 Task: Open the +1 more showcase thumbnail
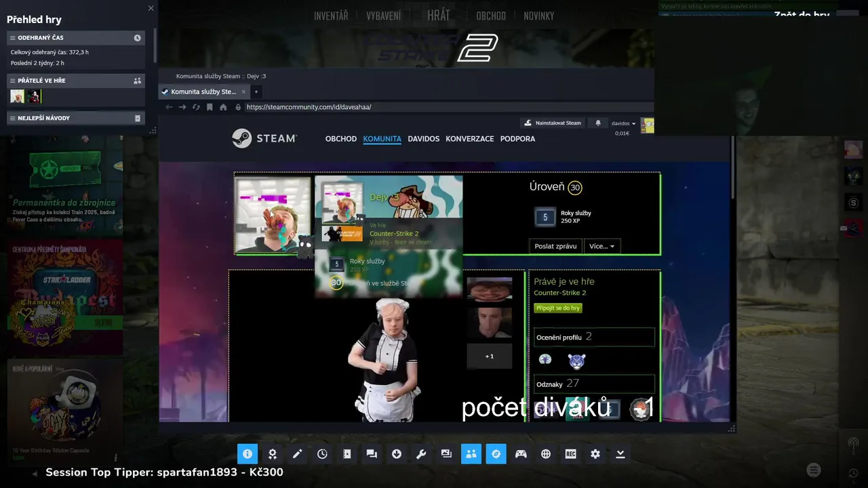pyautogui.click(x=490, y=356)
